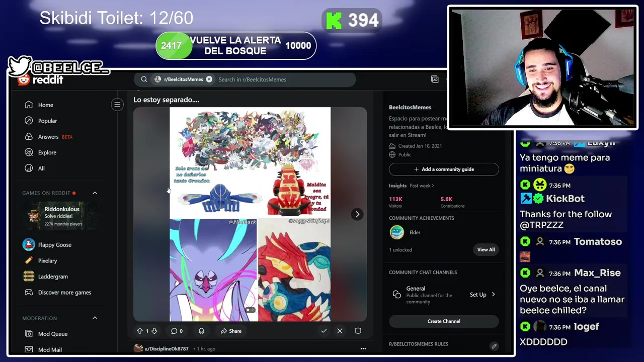Image resolution: width=644 pixels, height=362 pixels.
Task: Click logef username in chat
Action: (x=587, y=327)
